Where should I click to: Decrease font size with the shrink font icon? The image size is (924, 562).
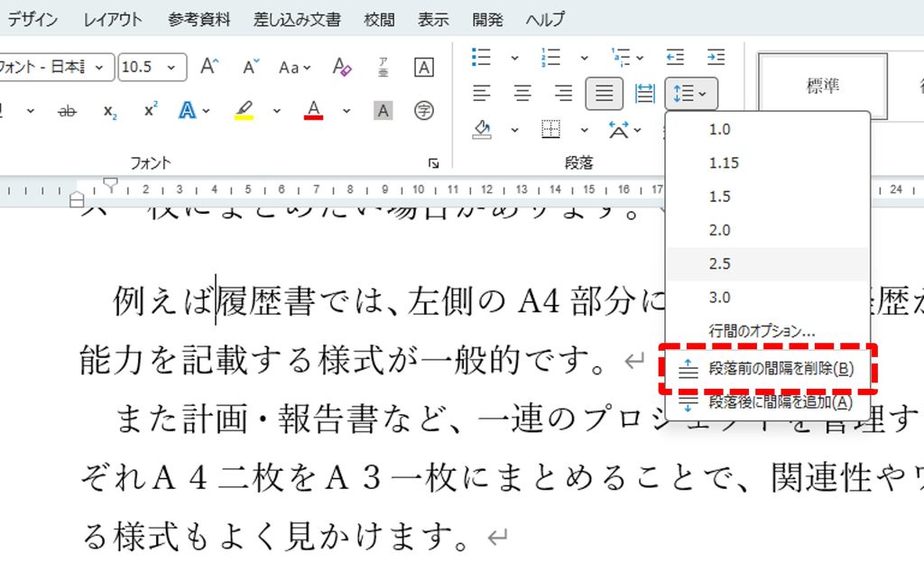point(251,67)
